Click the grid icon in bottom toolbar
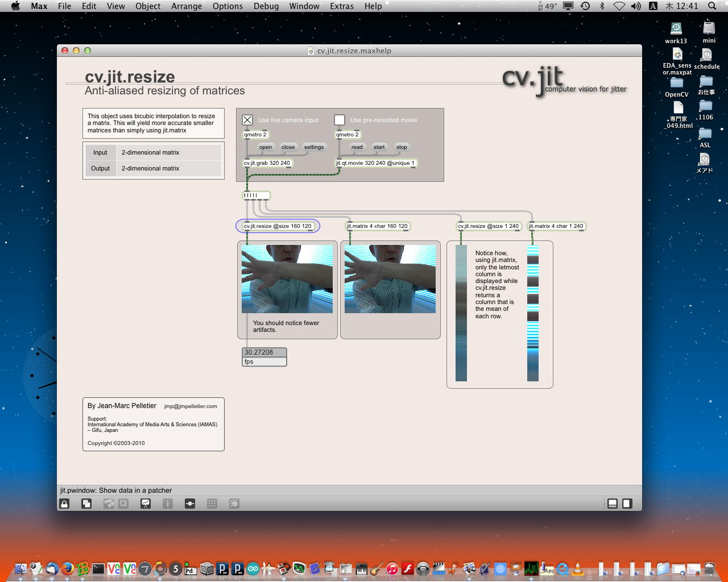Screen dimensions: 728x582 click(x=212, y=504)
